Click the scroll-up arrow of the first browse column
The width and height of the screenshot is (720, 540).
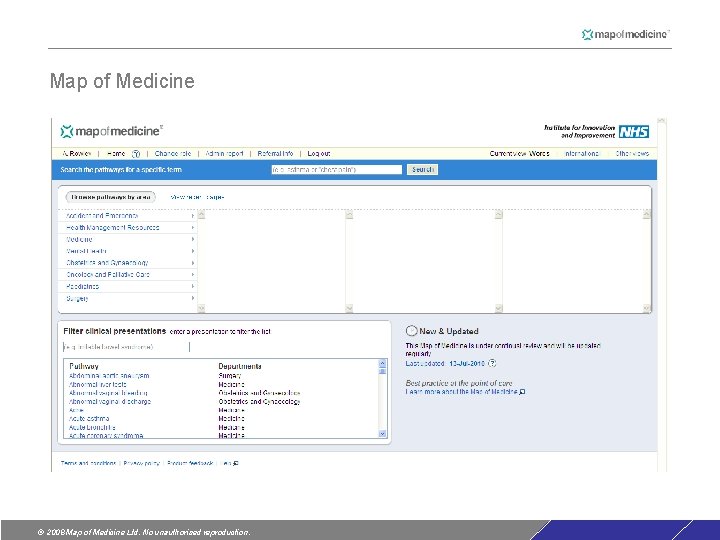(201, 214)
